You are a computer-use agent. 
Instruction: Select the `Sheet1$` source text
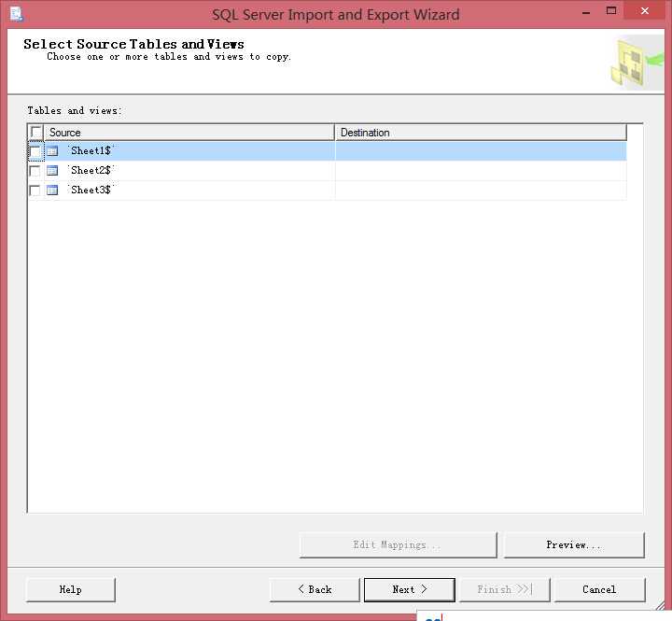pos(91,151)
